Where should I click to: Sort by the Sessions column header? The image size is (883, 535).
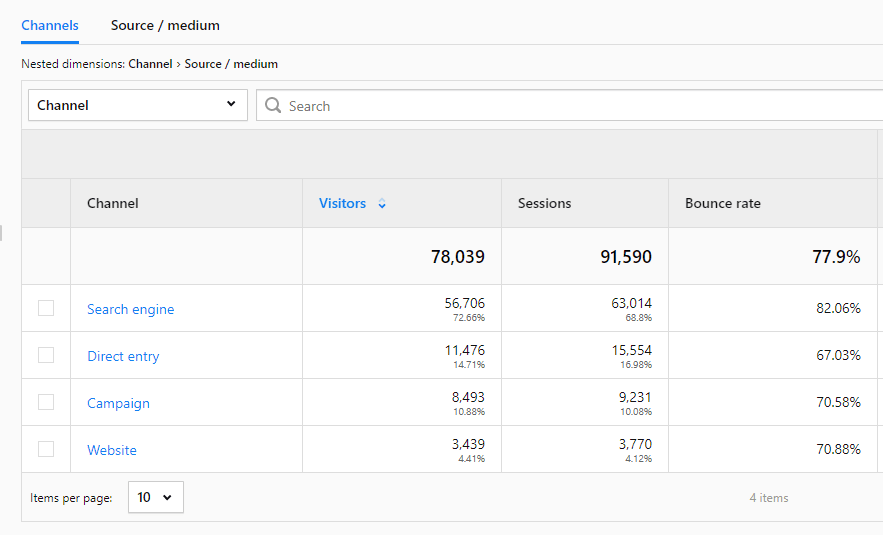[544, 203]
